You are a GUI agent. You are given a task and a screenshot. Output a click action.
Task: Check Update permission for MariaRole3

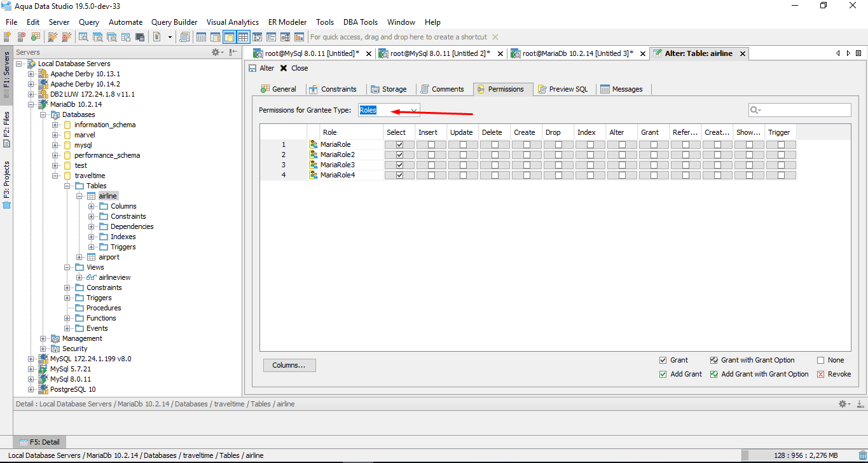click(463, 165)
